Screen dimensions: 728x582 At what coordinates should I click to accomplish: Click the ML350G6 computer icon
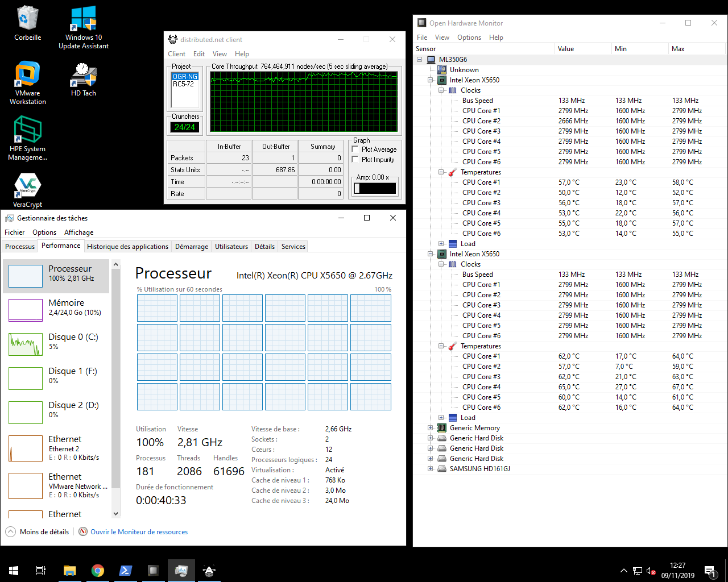431,60
